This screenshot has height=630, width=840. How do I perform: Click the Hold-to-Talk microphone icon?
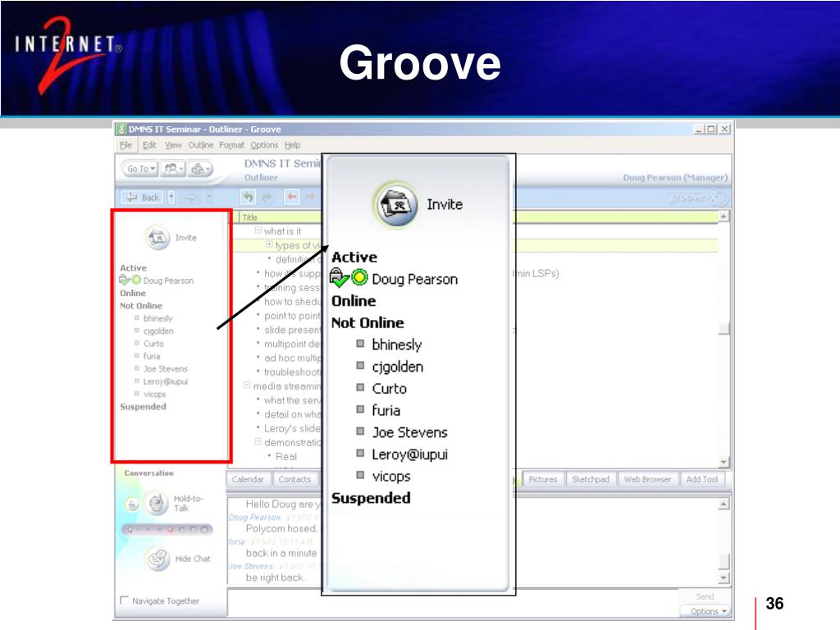156,504
